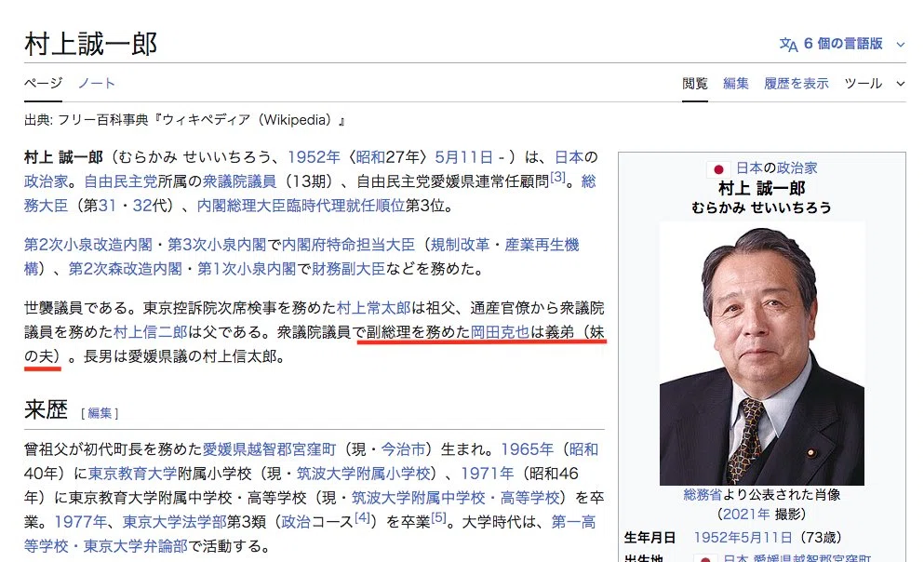Click the 政治家 link in first paragraph

(47, 181)
